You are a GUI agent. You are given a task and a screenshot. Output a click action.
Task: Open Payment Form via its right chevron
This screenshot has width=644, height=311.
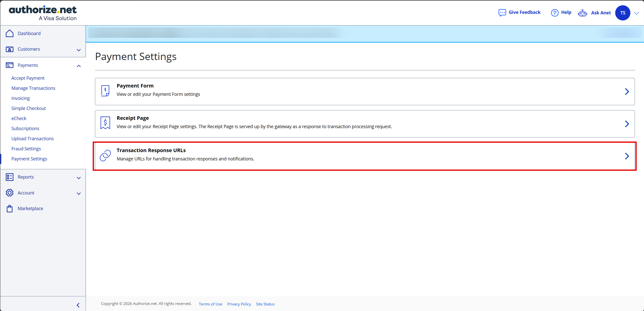[627, 92]
